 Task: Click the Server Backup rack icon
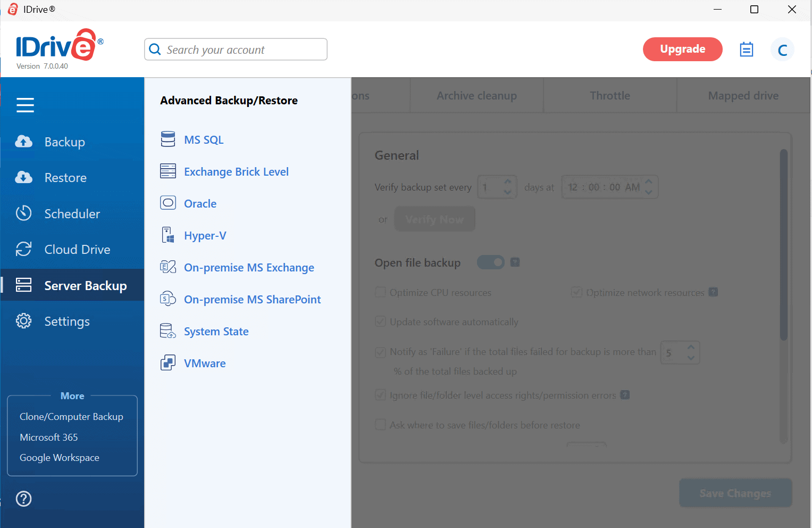click(23, 285)
